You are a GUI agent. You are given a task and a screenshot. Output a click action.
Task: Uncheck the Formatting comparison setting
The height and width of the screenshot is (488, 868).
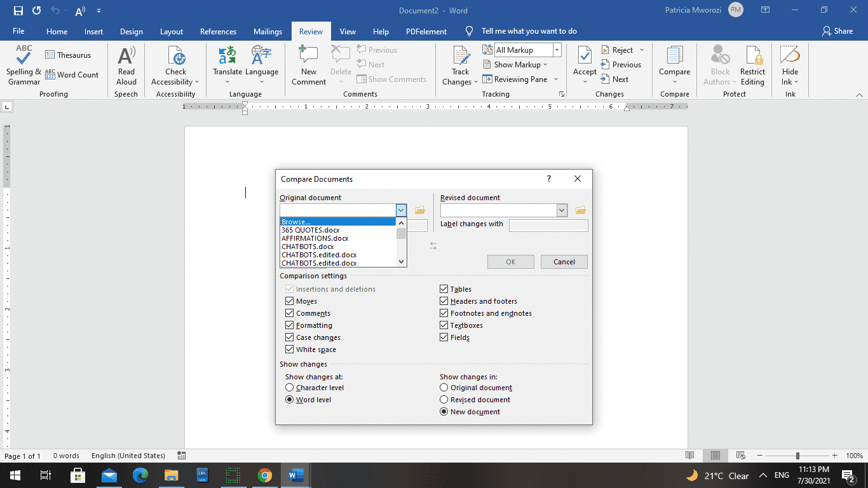coord(289,325)
